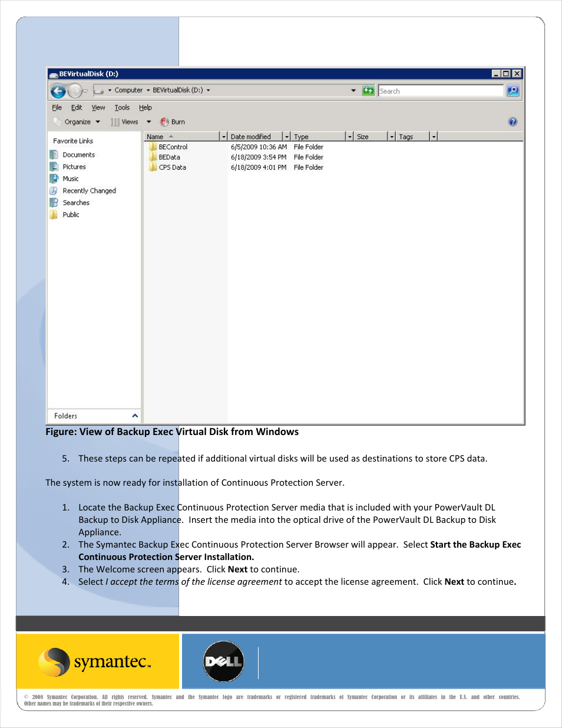The height and width of the screenshot is (728, 562).
Task: Open the address bar history dropdown
Action: 353,91
